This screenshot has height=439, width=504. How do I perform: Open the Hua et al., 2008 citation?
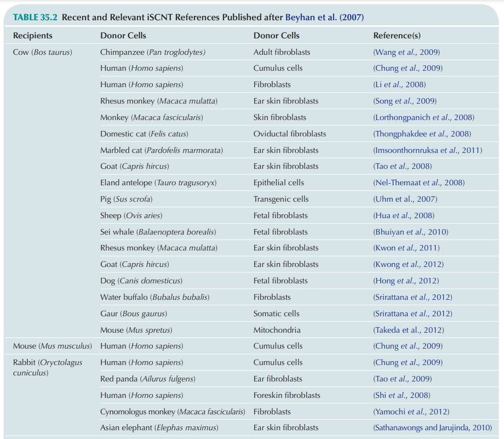pyautogui.click(x=404, y=215)
